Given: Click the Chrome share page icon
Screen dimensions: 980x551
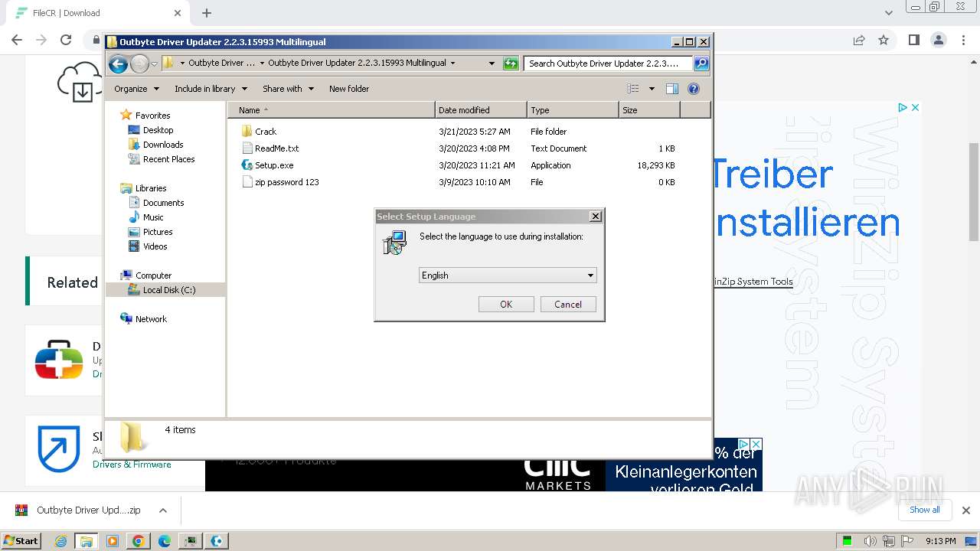Looking at the screenshot, I should (859, 40).
